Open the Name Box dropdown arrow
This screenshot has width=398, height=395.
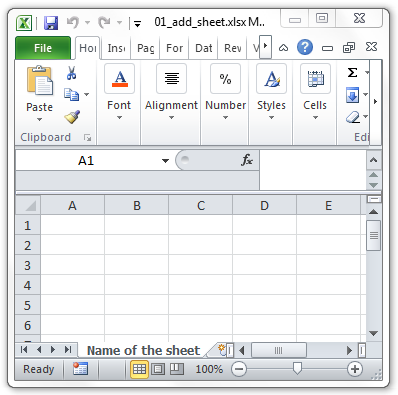pyautogui.click(x=165, y=161)
